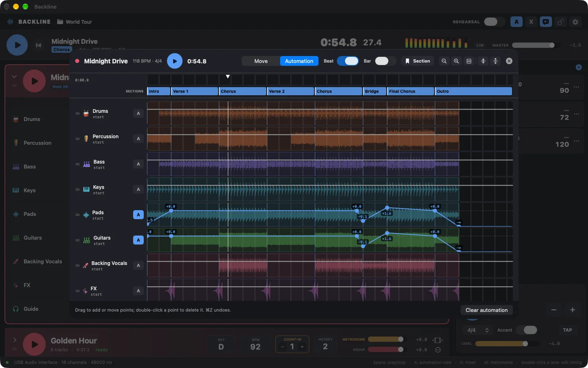Image resolution: width=588 pixels, height=368 pixels.
Task: Enable automation A on the FX lane
Action: (138, 291)
